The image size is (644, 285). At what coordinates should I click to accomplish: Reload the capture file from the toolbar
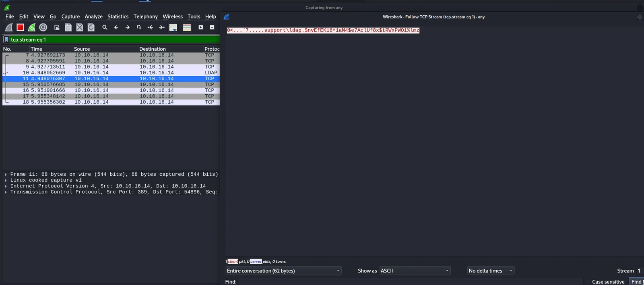[x=91, y=27]
